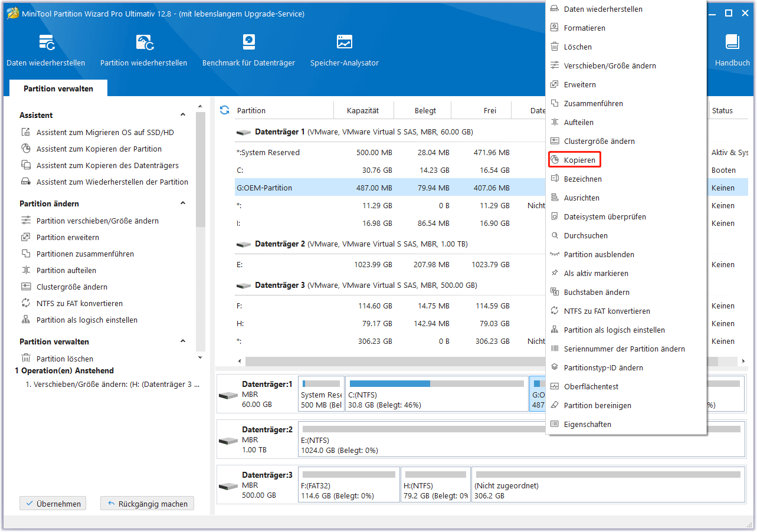This screenshot has width=757, height=532.
Task: Click the Partition verwalten tab
Action: (x=58, y=88)
